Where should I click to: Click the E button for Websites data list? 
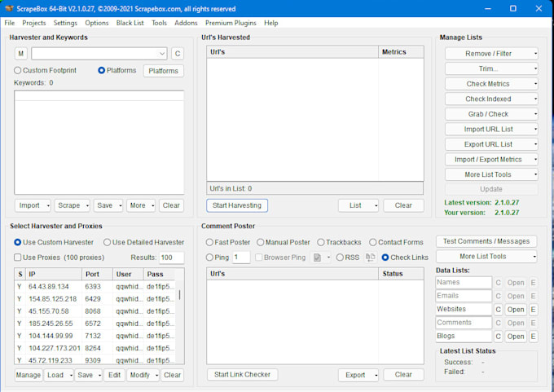click(533, 310)
